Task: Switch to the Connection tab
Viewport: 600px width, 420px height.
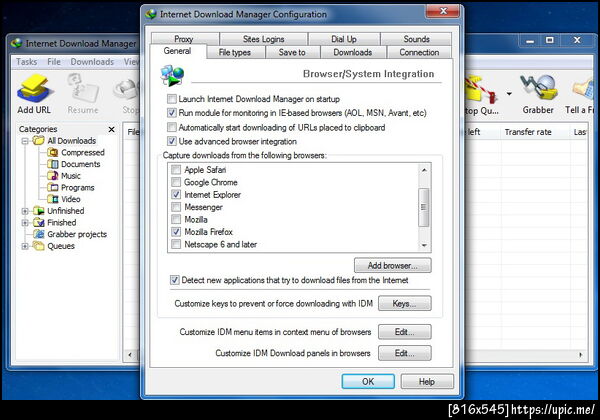Action: 419,52
